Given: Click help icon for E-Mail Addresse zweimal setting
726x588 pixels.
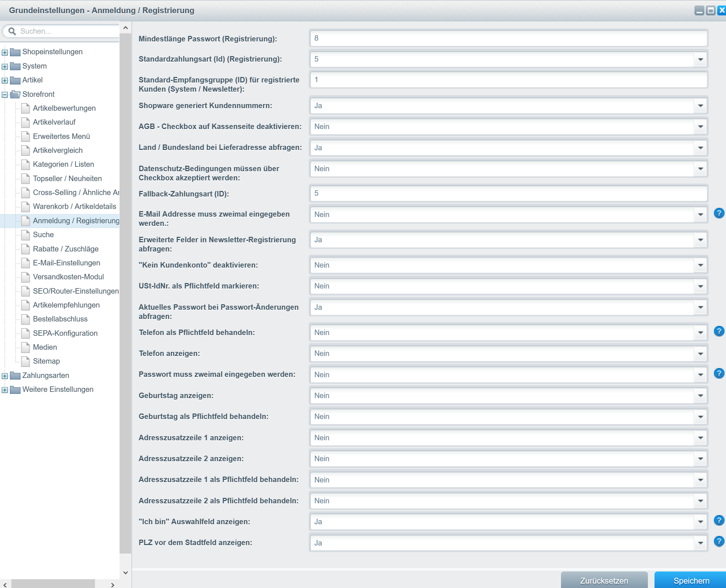Looking at the screenshot, I should coord(719,213).
